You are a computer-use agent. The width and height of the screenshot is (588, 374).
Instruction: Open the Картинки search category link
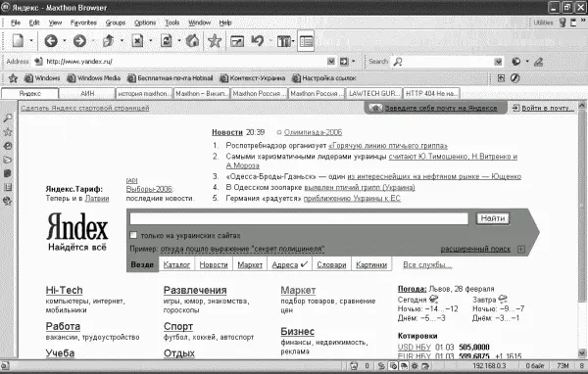point(371,264)
